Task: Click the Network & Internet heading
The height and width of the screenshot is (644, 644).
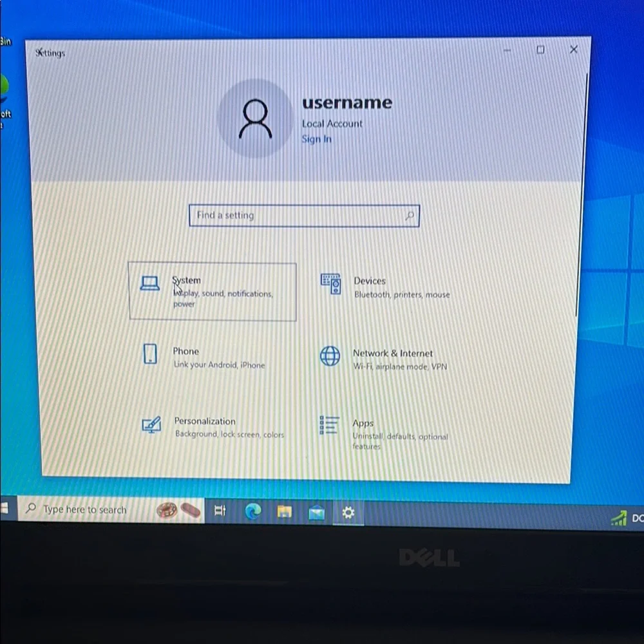Action: coord(393,353)
